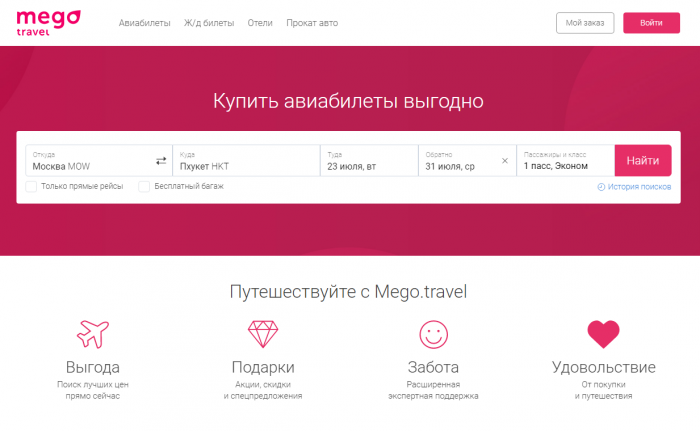
Task: Click text От покупки и путешествия
Action: click(604, 390)
